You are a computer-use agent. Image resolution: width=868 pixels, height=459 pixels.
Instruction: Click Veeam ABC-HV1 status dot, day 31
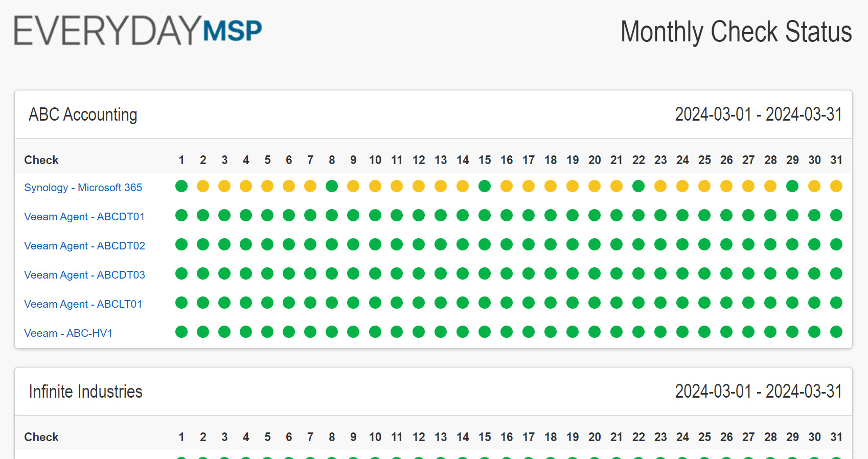(836, 332)
